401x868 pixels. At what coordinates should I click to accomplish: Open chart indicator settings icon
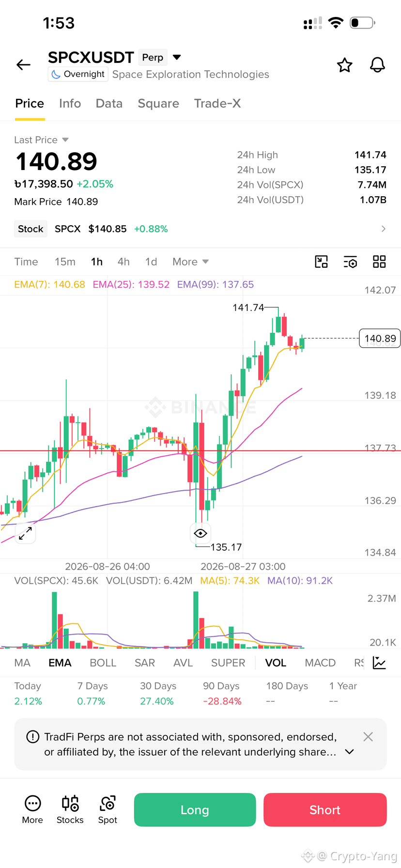pyautogui.click(x=350, y=262)
